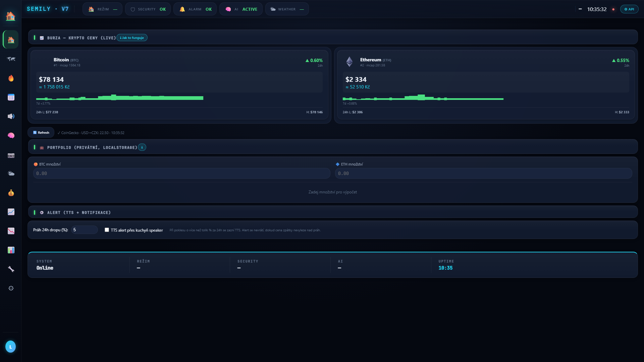Click the Security OK status pill
The width and height of the screenshot is (644, 362).
148,9
